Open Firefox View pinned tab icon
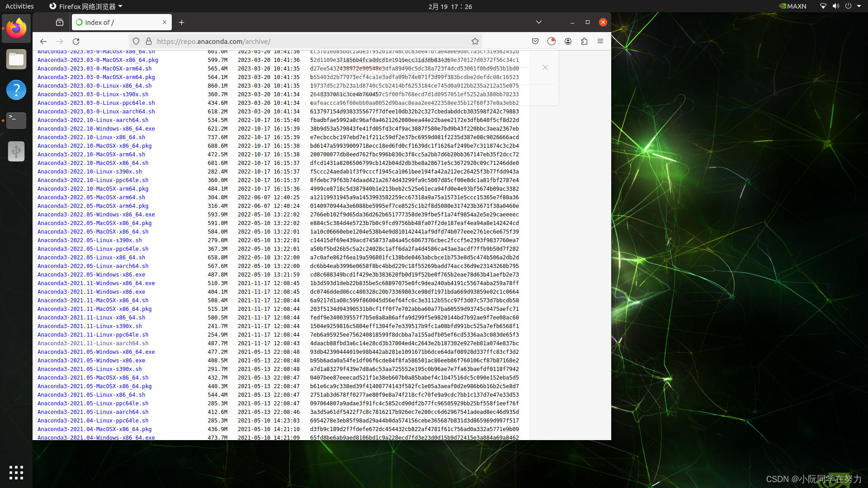This screenshot has height=488, width=868. coord(59,22)
